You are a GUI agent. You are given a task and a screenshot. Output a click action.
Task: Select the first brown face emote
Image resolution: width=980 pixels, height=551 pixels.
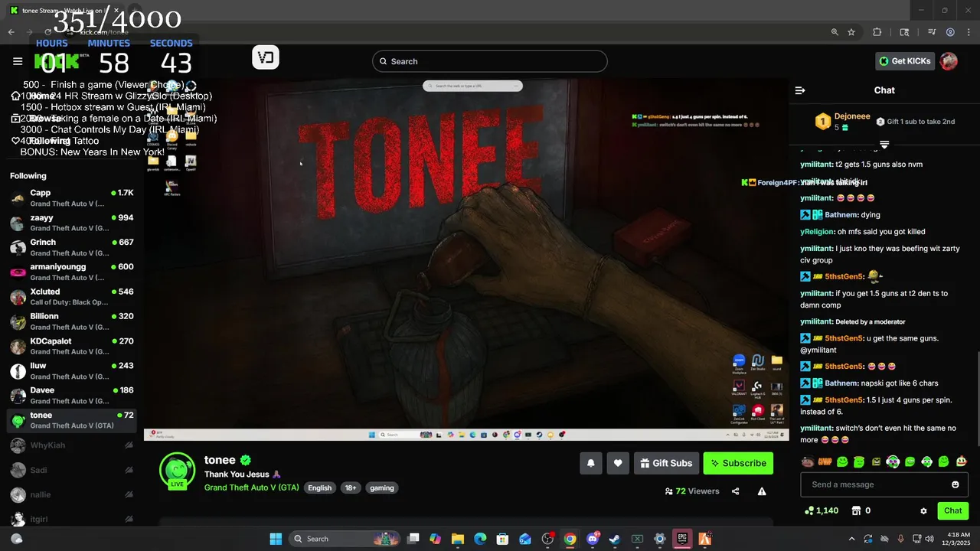(807, 461)
